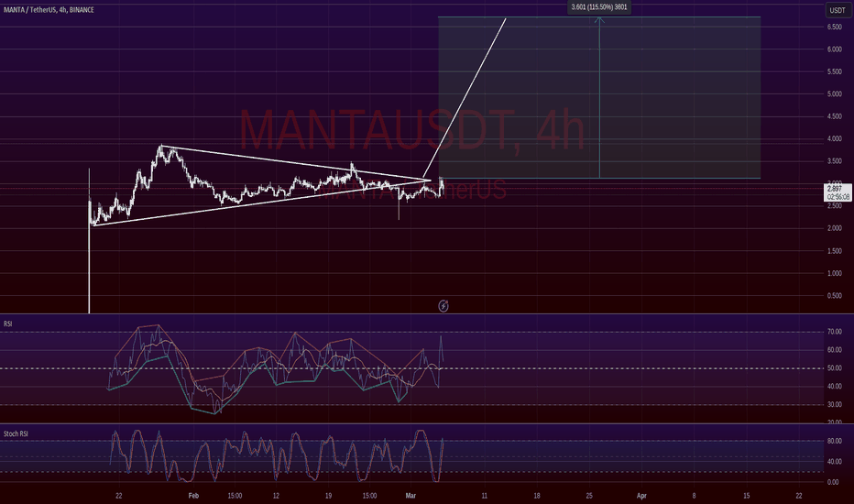Screen dimensions: 854x504
Task: Click the 11 date label on time axis
Action: click(484, 495)
